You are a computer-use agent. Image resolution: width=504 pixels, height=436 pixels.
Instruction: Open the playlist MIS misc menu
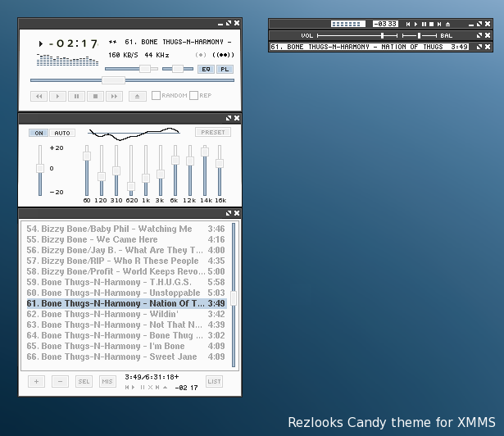(107, 382)
